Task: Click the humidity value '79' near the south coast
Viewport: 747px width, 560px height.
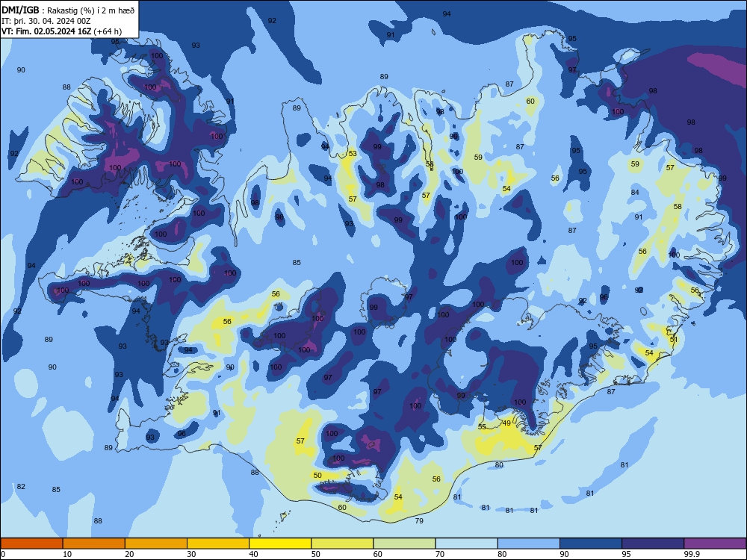Action: coord(419,520)
